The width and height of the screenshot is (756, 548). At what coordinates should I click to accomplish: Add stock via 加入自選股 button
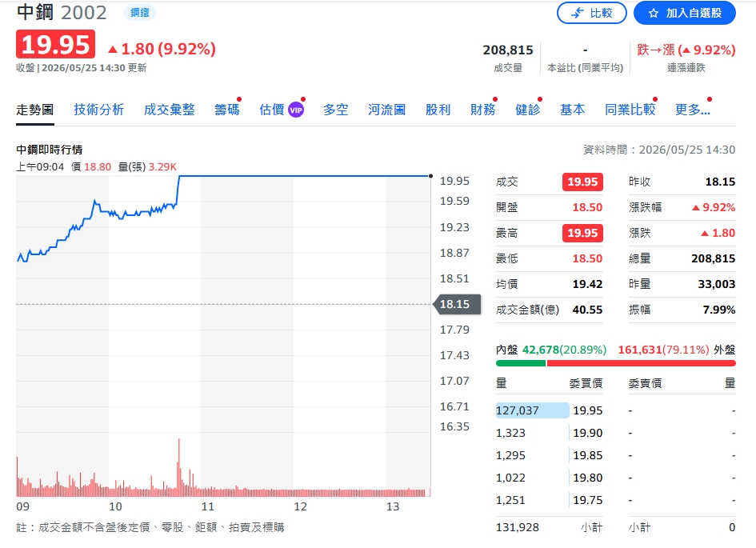[685, 13]
